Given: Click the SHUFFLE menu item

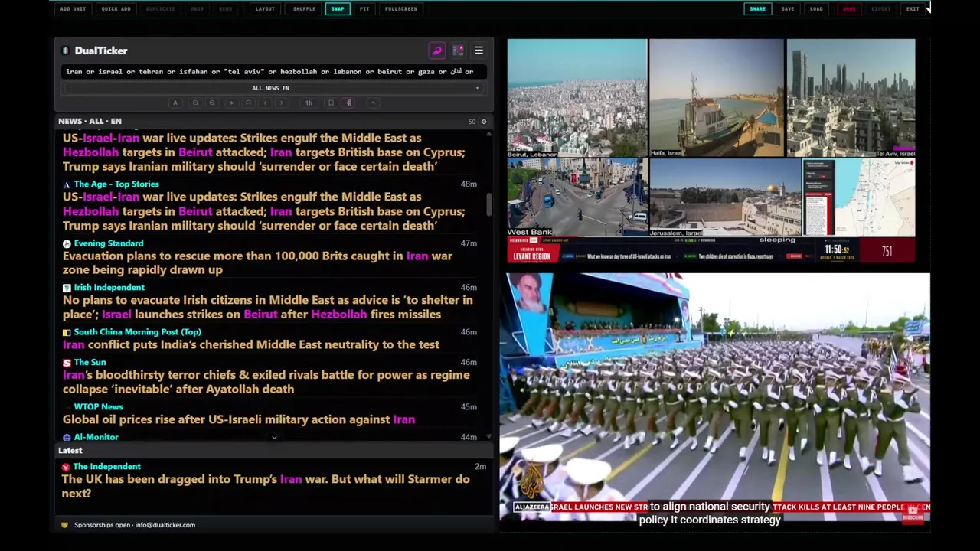Looking at the screenshot, I should tap(304, 9).
